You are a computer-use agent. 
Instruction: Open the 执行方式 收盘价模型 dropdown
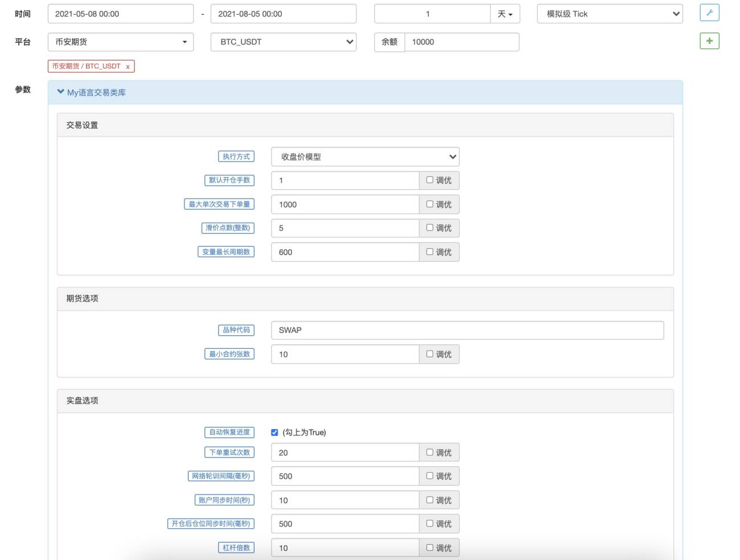click(365, 157)
